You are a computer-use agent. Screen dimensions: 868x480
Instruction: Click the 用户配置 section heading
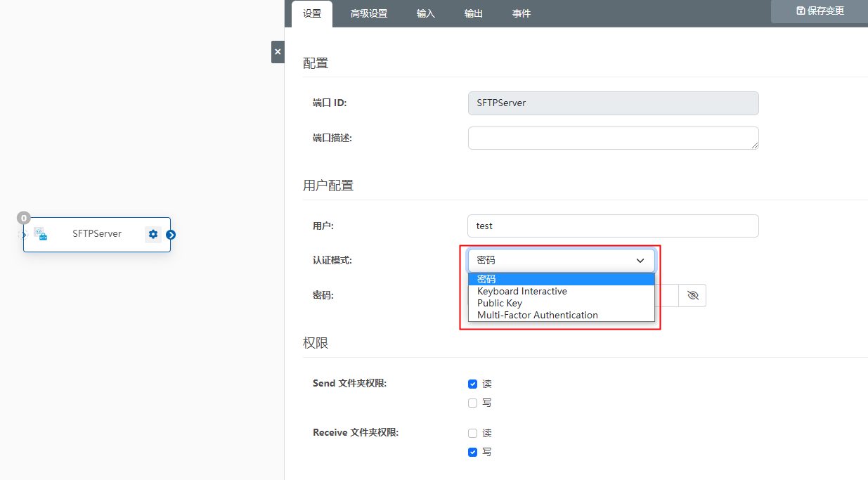328,186
